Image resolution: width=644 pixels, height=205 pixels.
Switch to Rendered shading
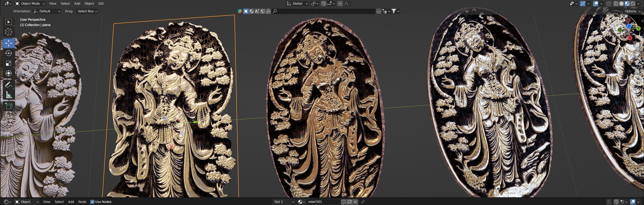pyautogui.click(x=633, y=3)
